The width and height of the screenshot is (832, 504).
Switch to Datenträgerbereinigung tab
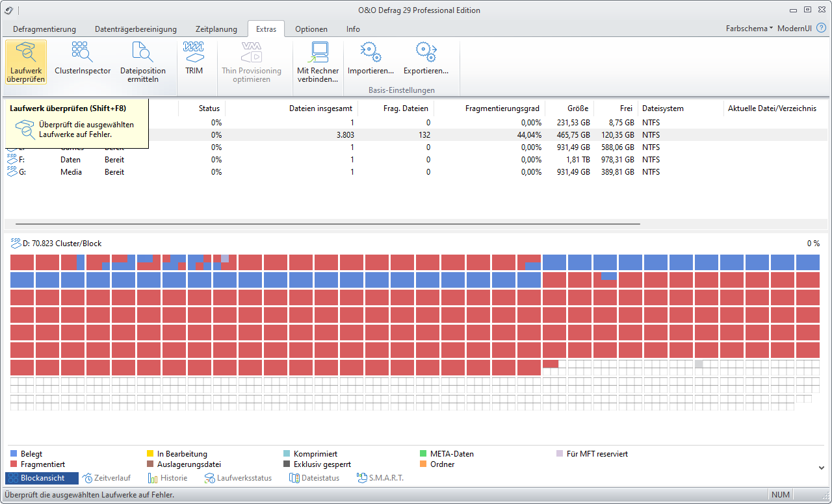pyautogui.click(x=136, y=29)
